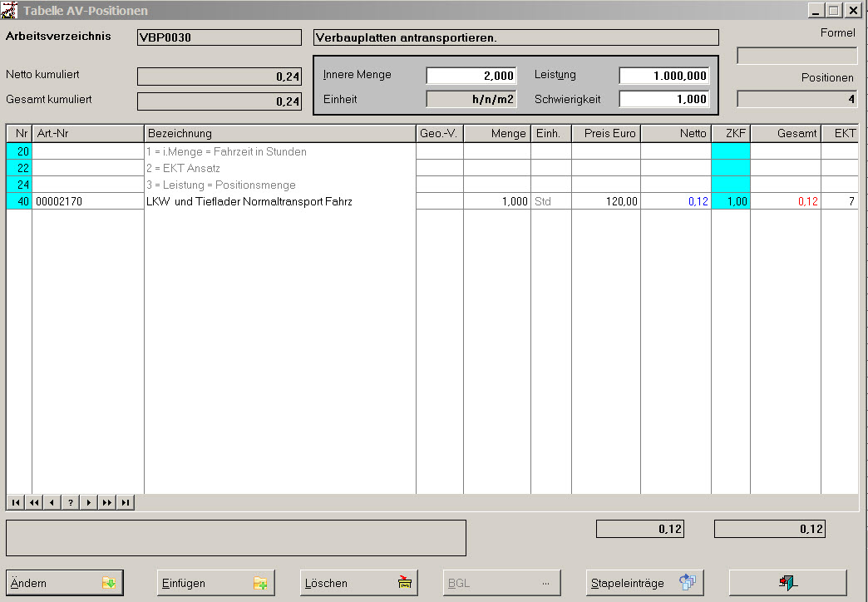Step to previous record arrow
This screenshot has height=602, width=868.
[52, 502]
